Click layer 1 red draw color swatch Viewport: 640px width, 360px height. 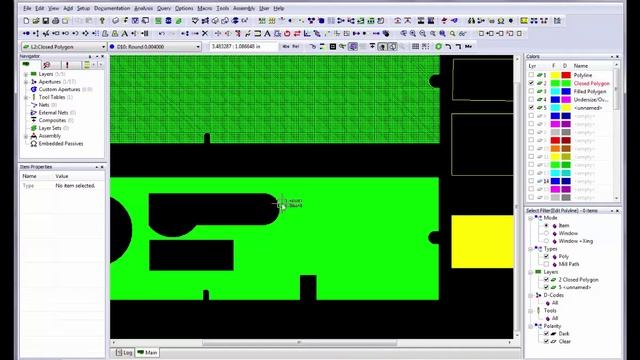[566, 75]
